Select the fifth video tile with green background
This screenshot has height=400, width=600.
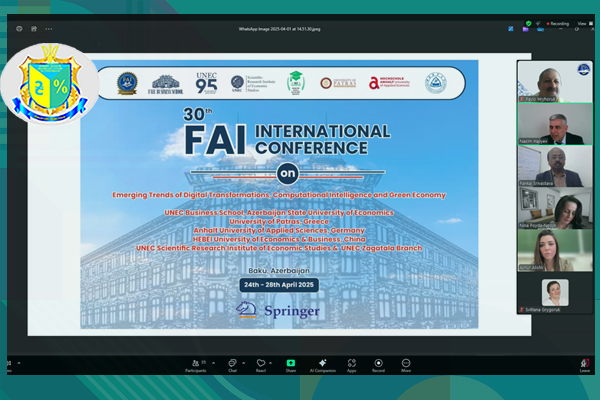tap(555, 250)
